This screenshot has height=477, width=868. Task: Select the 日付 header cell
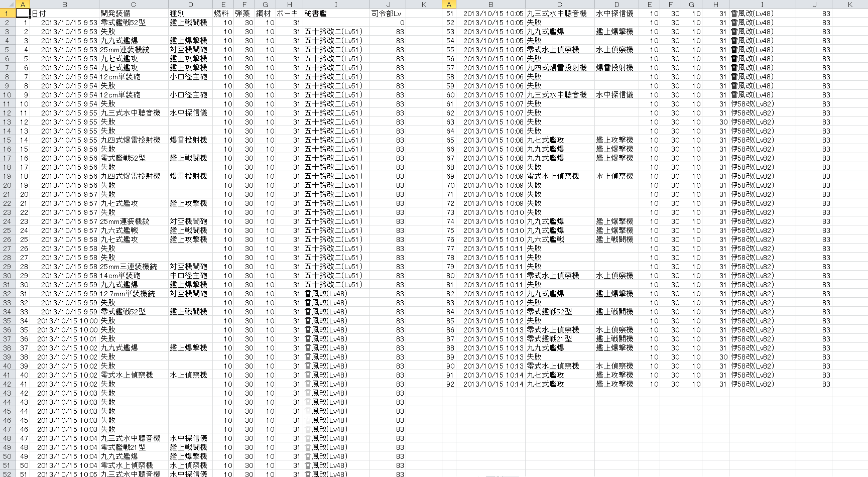coord(65,14)
